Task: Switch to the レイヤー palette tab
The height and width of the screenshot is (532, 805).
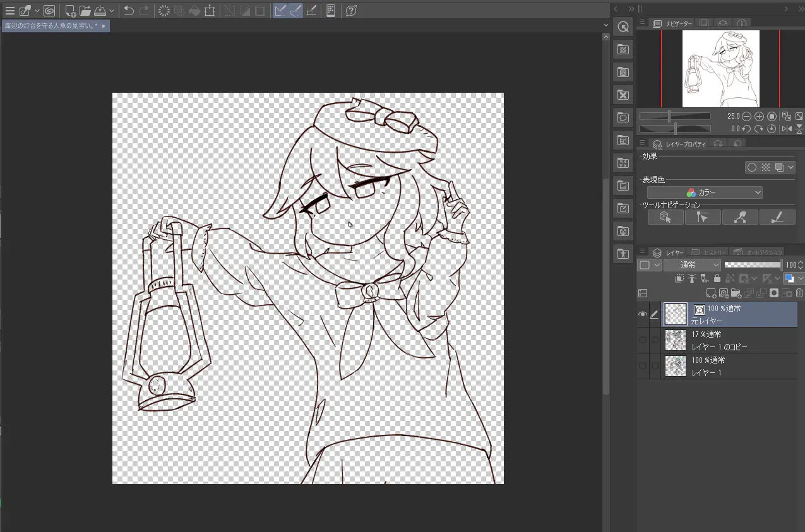Action: pos(668,252)
